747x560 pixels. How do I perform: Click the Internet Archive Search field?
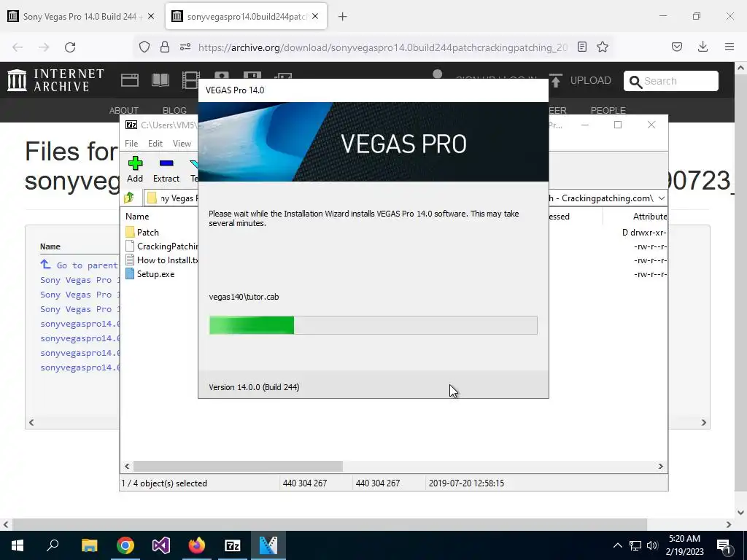pyautogui.click(x=671, y=81)
